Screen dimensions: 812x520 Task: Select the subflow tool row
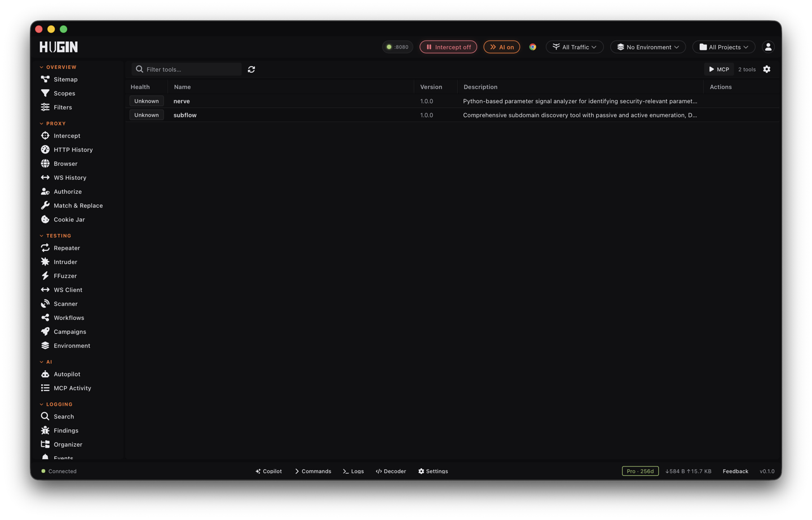tap(452, 115)
